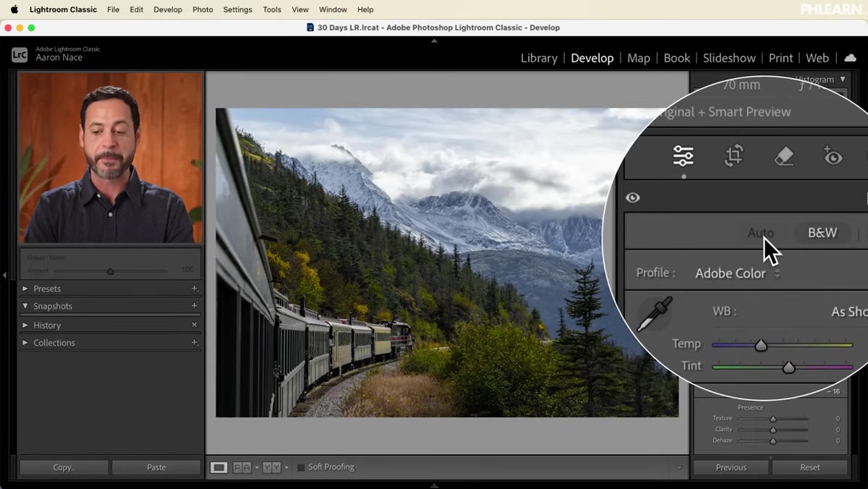Screen dimensions: 868x489
Task: Switch to the Print module
Action: coord(780,58)
